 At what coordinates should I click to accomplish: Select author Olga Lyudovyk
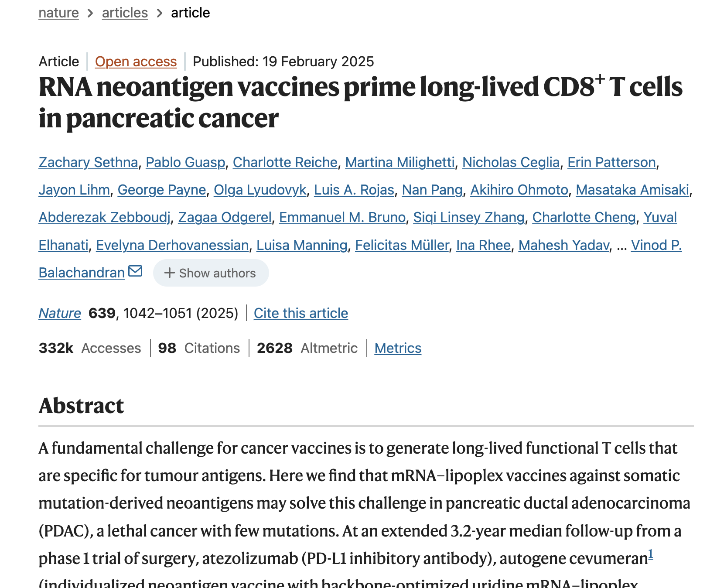click(x=260, y=190)
